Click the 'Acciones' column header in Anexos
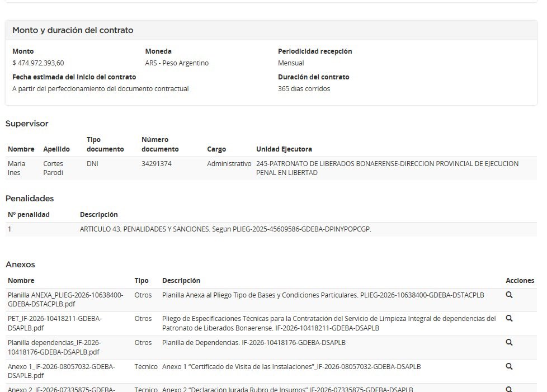 coord(520,280)
